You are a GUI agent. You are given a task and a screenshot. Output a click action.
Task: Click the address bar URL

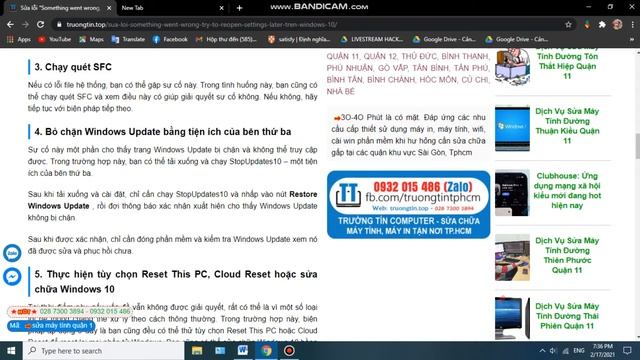point(202,24)
